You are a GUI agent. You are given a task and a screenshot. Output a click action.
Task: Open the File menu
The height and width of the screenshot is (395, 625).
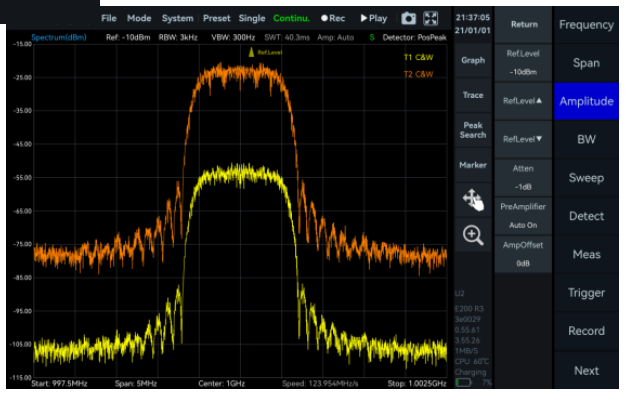click(109, 18)
